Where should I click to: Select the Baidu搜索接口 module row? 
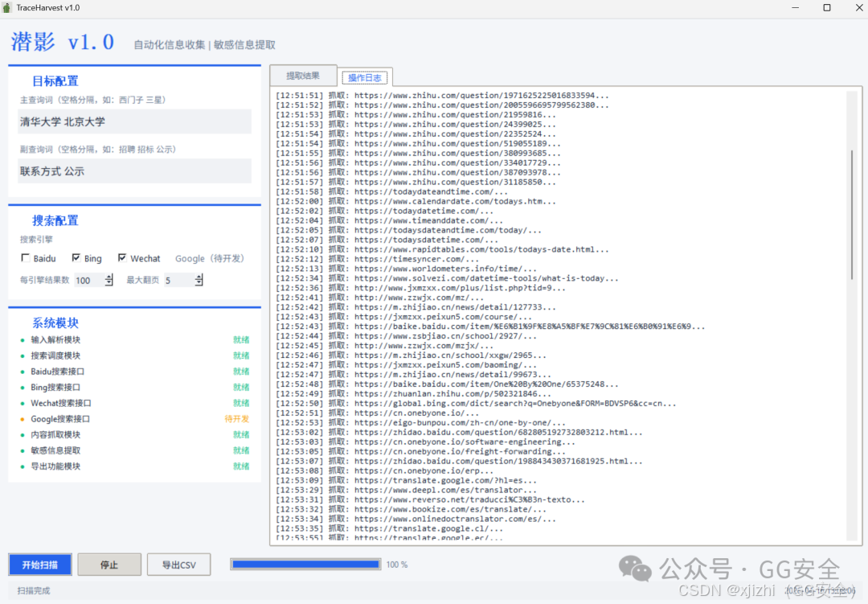coord(134,372)
